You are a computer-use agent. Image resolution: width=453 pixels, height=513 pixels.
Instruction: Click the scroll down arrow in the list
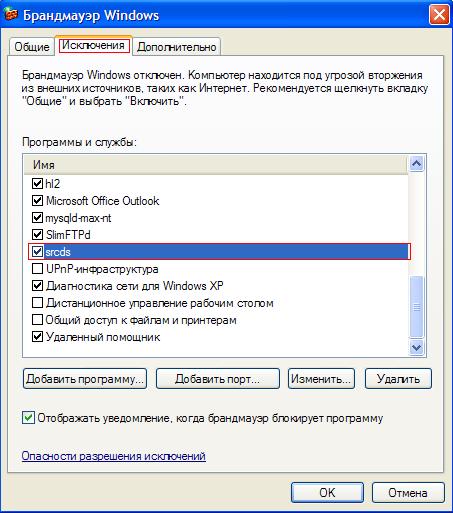tap(417, 348)
